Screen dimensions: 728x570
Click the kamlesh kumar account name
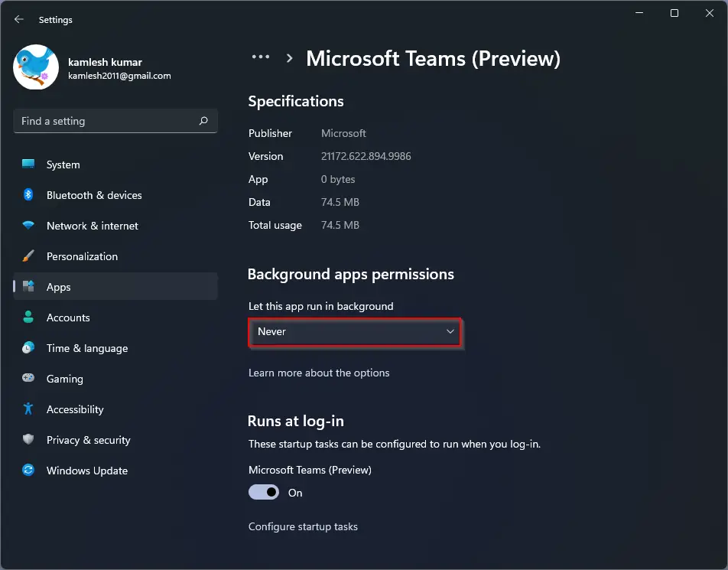coord(105,62)
